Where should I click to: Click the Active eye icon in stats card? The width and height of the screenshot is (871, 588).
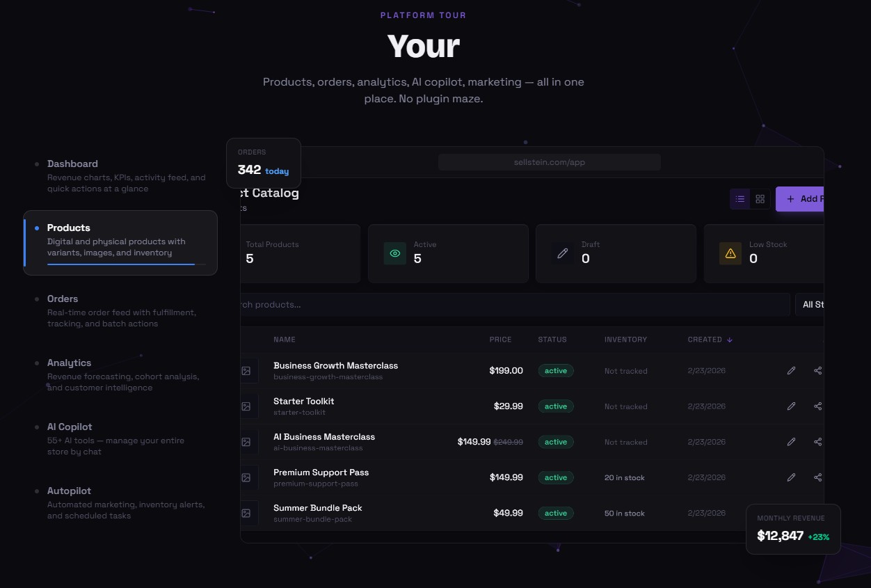[395, 254]
